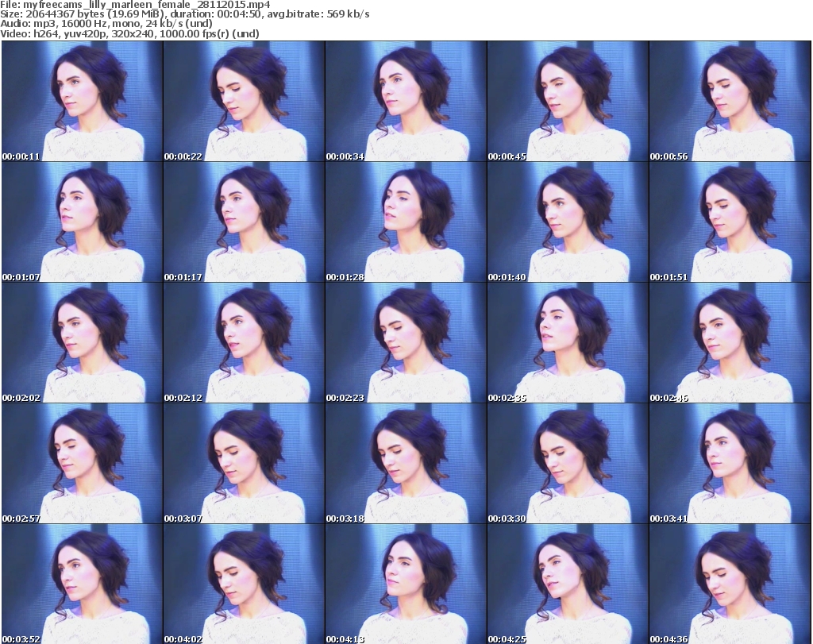Click the 'File:' filename header line
Image resolution: width=813 pixels, height=644 pixels.
click(x=135, y=5)
